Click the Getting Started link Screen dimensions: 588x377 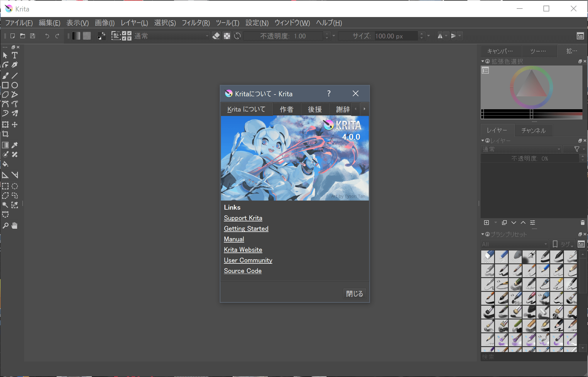click(246, 228)
